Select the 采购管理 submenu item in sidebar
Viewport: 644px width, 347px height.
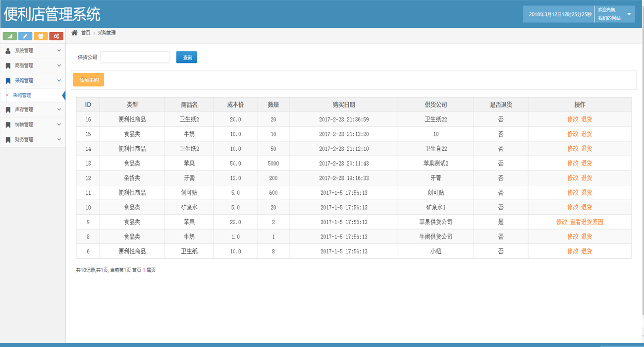pos(32,95)
